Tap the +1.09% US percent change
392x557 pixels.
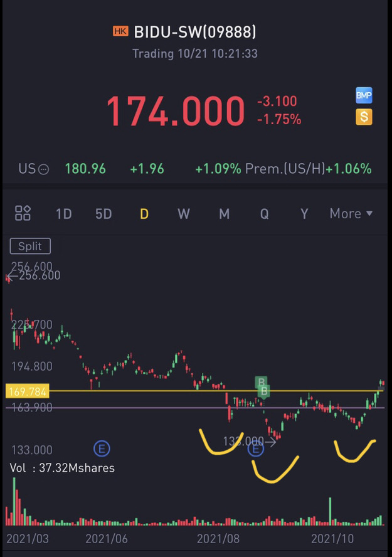(x=218, y=169)
